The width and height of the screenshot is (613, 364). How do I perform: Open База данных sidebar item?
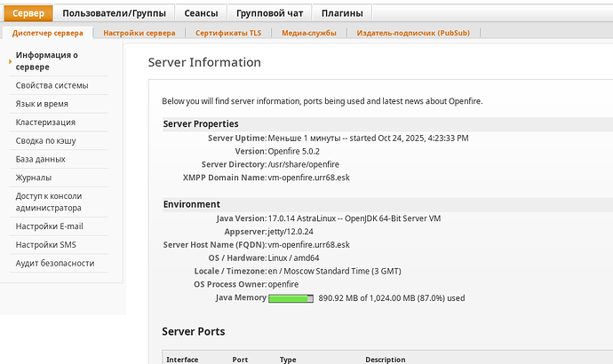[40, 159]
